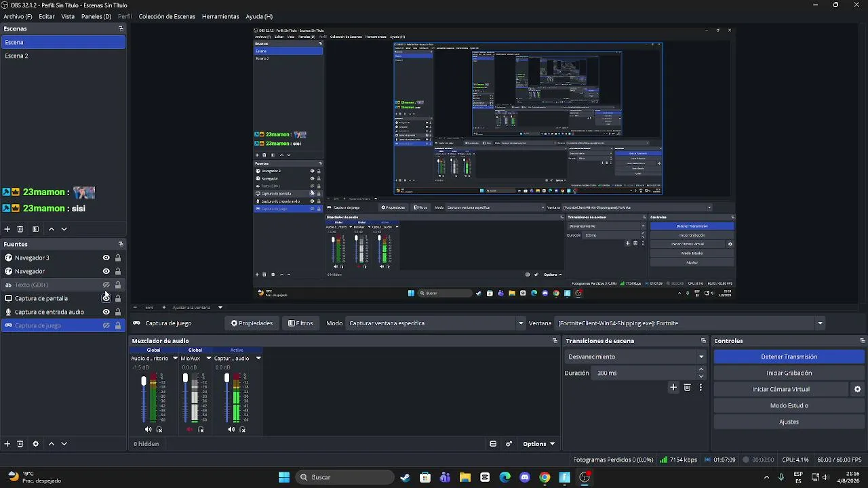Delete transition with trash icon
The width and height of the screenshot is (868, 488).
[x=687, y=388]
